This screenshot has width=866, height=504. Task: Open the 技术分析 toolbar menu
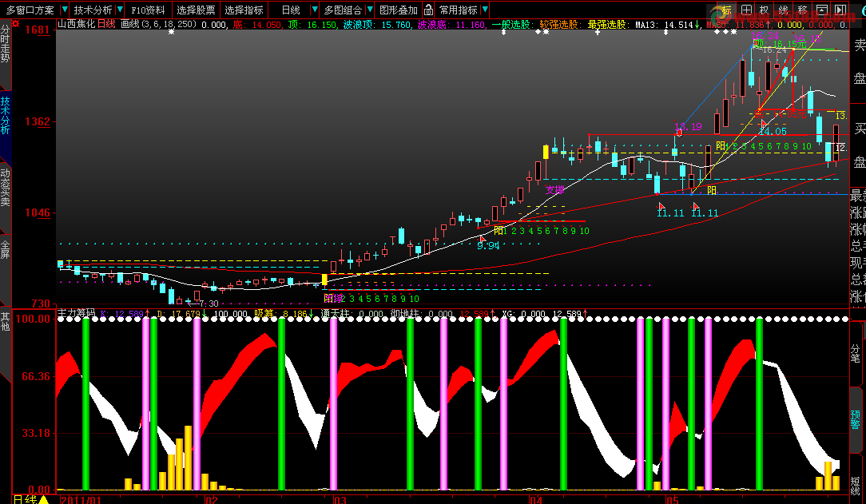click(92, 10)
